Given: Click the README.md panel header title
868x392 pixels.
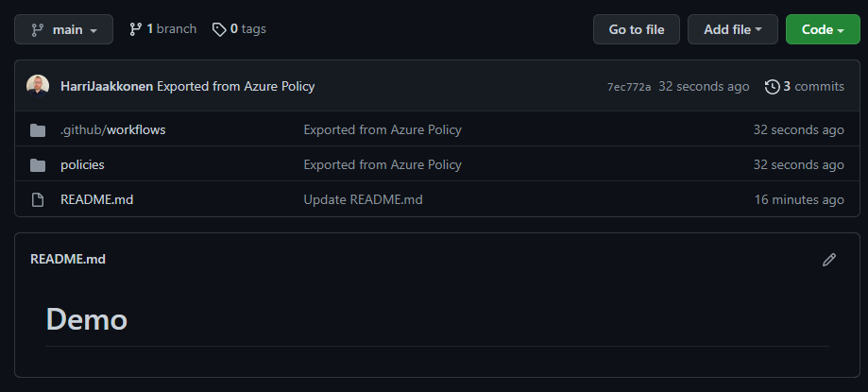Looking at the screenshot, I should [68, 259].
